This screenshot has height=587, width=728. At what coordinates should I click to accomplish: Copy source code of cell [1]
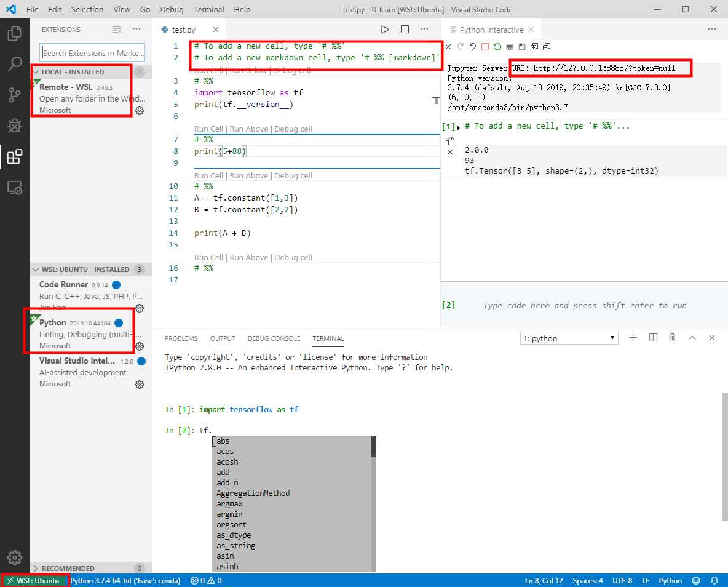[x=450, y=141]
